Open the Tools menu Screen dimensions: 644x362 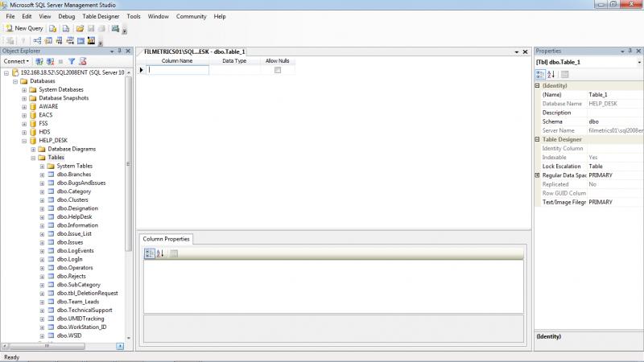coord(134,16)
